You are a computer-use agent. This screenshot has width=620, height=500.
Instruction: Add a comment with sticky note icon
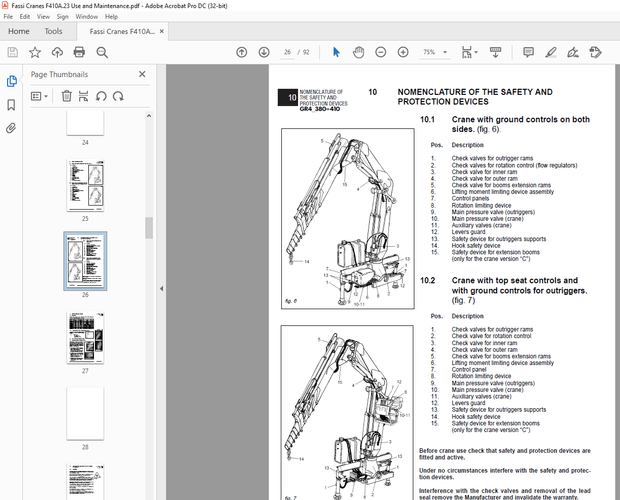[528, 52]
